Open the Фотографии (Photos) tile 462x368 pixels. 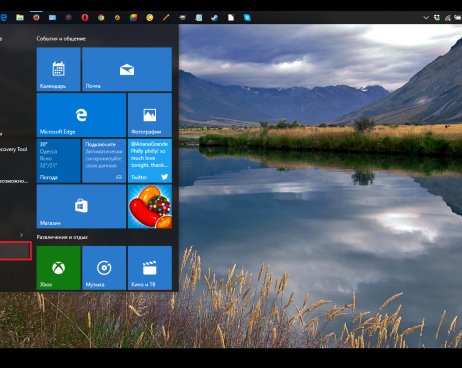[x=150, y=115]
